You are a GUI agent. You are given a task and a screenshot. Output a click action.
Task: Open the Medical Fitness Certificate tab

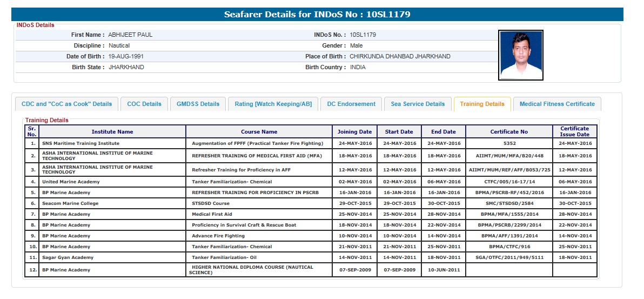[x=557, y=104]
